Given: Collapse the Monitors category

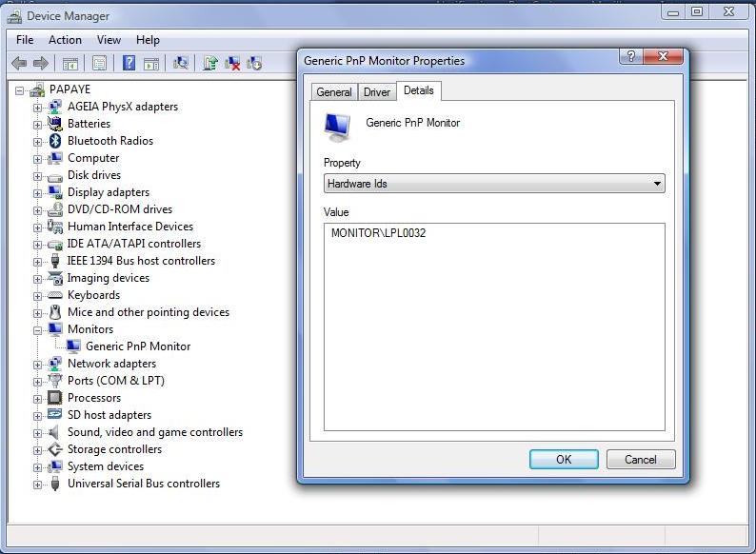Looking at the screenshot, I should tap(37, 330).
